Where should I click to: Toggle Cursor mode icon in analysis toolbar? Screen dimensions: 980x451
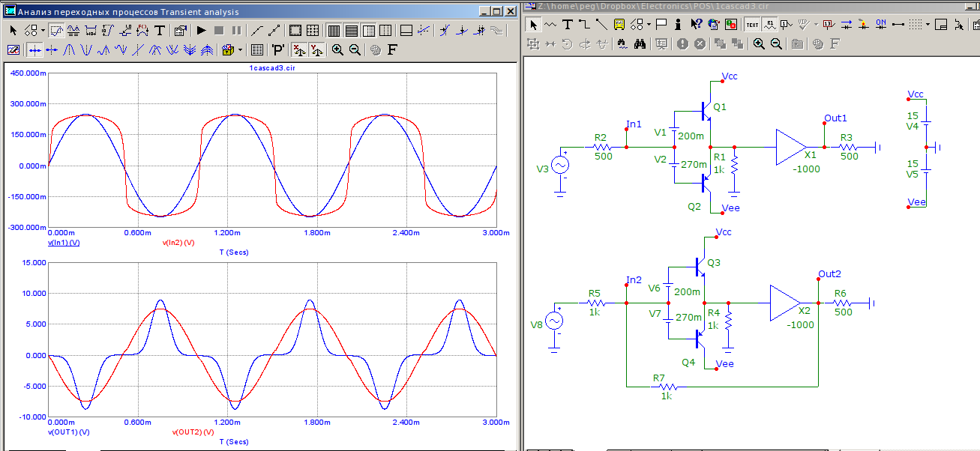click(x=73, y=31)
